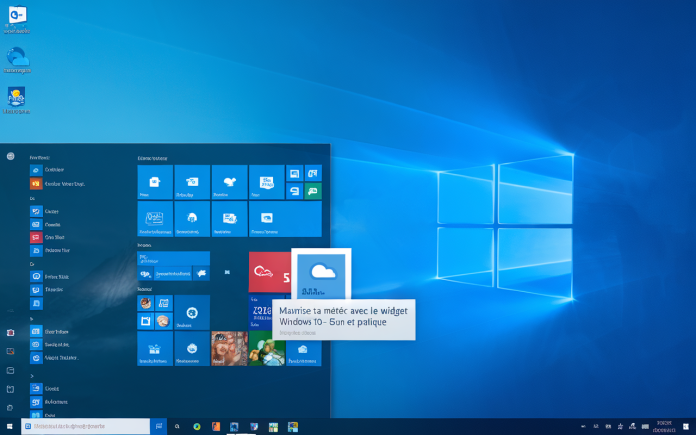
Task: Click the magnifier search icon on the taskbar
Action: (x=177, y=427)
